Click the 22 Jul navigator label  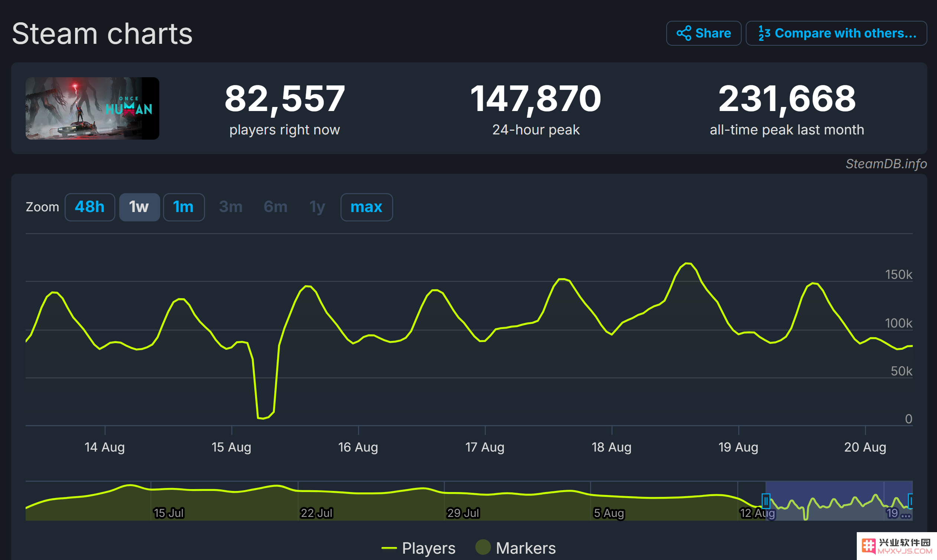pyautogui.click(x=317, y=513)
